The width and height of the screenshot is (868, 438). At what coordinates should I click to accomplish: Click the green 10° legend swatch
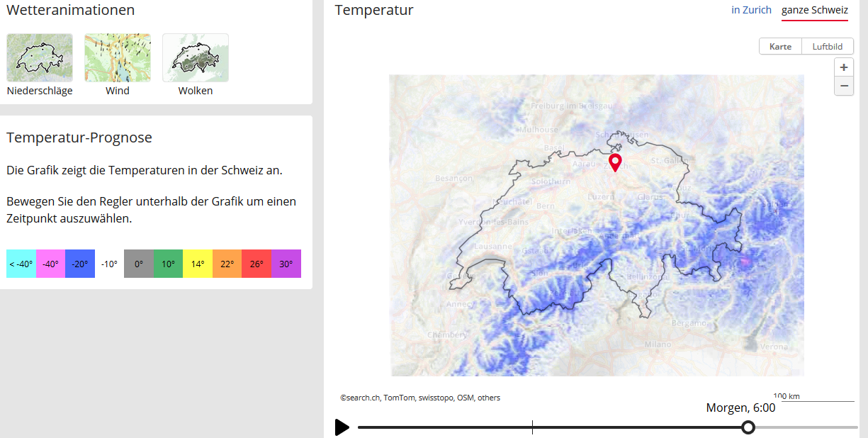point(168,264)
